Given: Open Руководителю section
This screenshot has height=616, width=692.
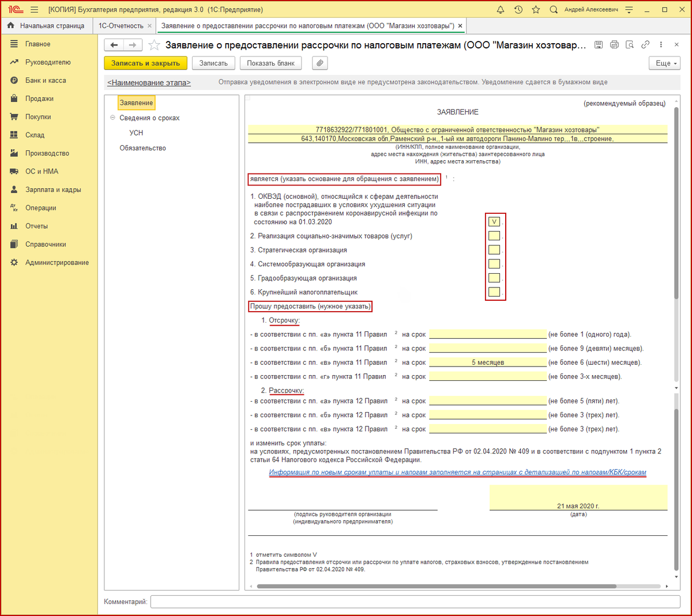Looking at the screenshot, I should pos(48,62).
